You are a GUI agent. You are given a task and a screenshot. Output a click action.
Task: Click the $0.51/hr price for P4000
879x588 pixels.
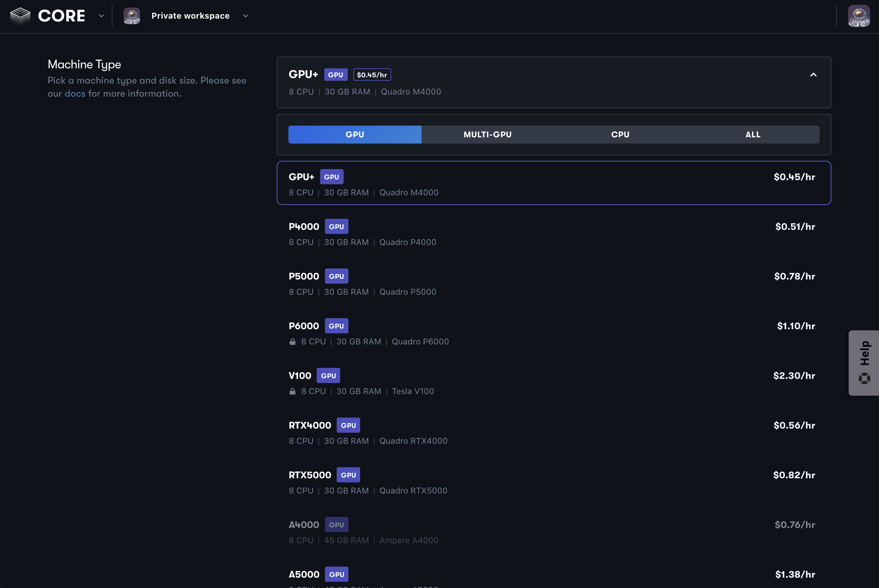795,226
